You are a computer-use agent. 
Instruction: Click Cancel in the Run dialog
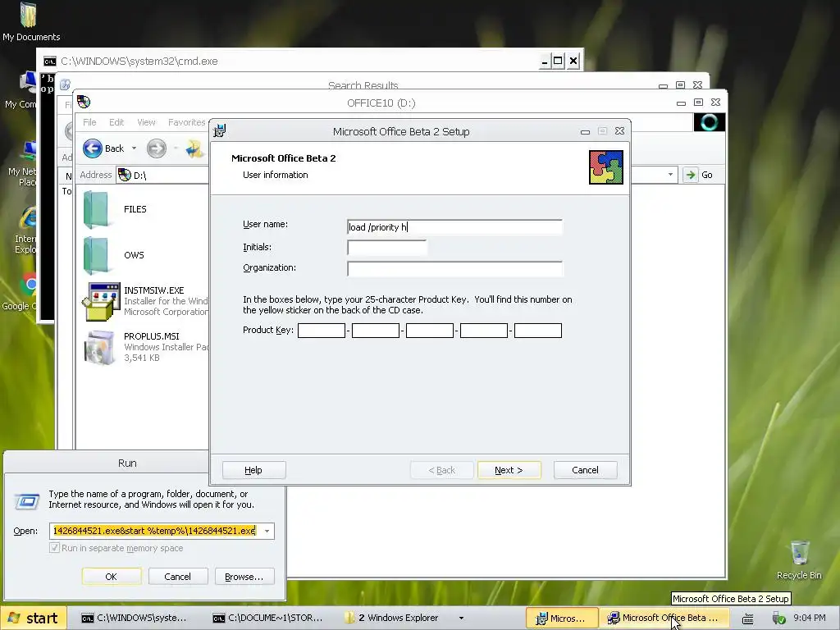point(177,577)
